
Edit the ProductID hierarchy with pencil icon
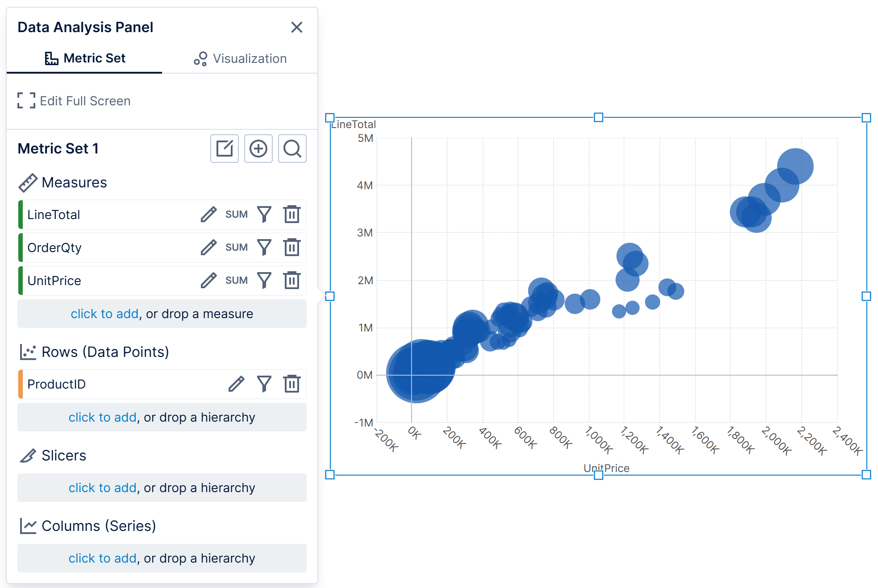click(x=237, y=384)
